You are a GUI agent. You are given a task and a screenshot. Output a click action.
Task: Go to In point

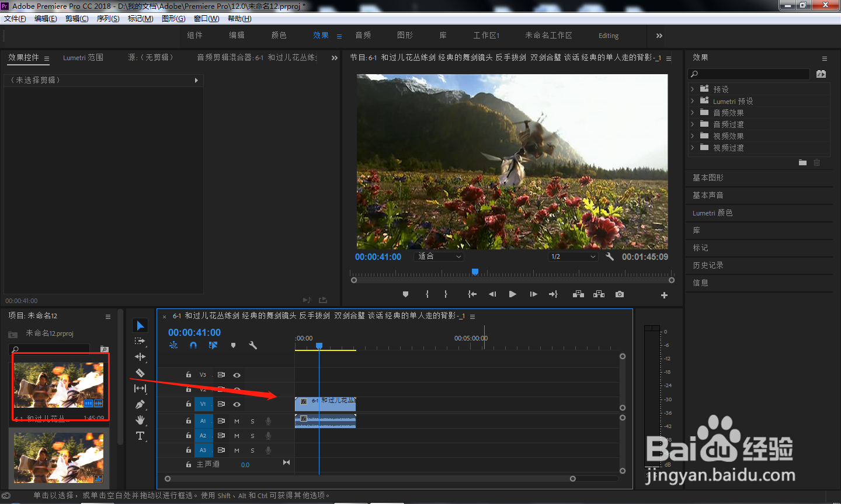(472, 294)
